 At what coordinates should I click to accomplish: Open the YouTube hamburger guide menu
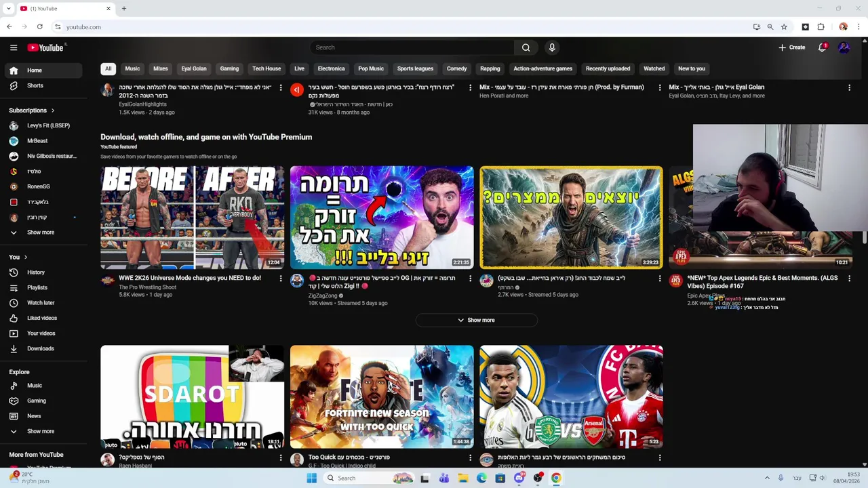[x=13, y=47]
